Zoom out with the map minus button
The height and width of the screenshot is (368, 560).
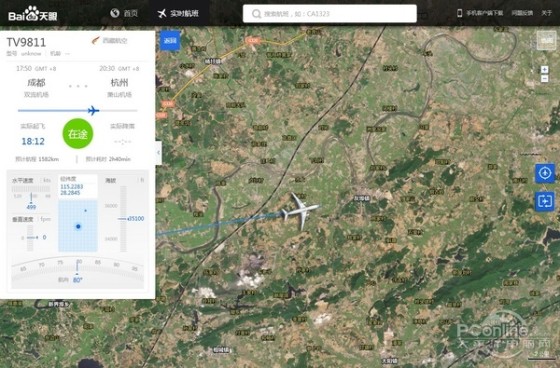coord(544,79)
